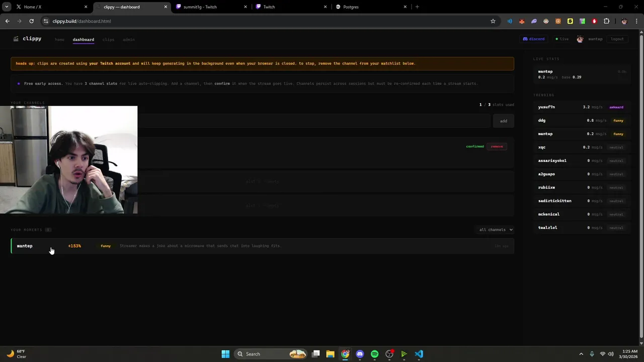
Task: Open the Chrome extensions puzzle menu
Action: coord(606,21)
